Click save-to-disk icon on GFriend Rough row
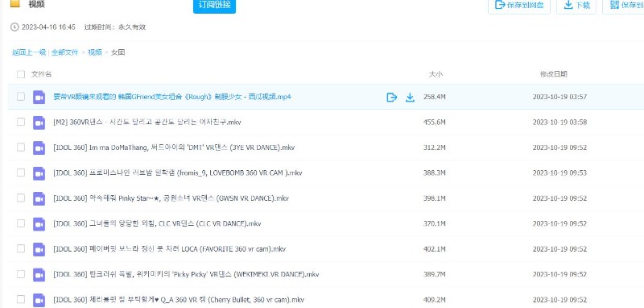The height and width of the screenshot is (308, 644). (x=392, y=97)
